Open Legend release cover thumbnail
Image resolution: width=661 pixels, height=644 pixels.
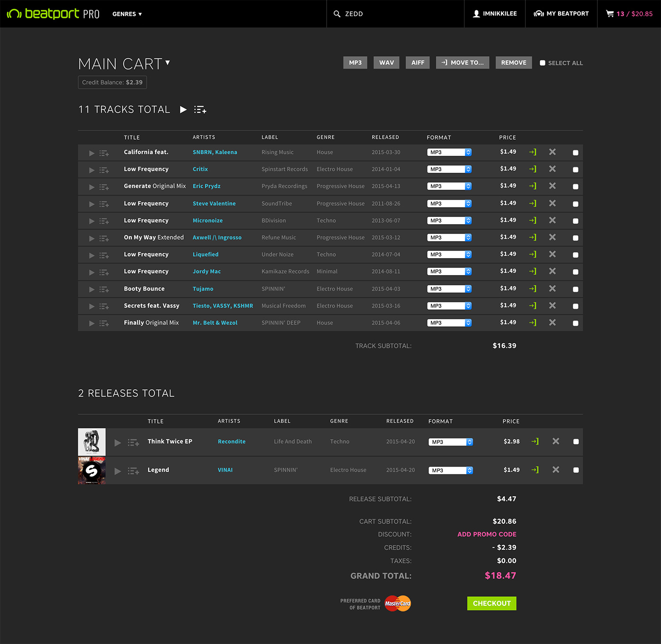tap(92, 470)
